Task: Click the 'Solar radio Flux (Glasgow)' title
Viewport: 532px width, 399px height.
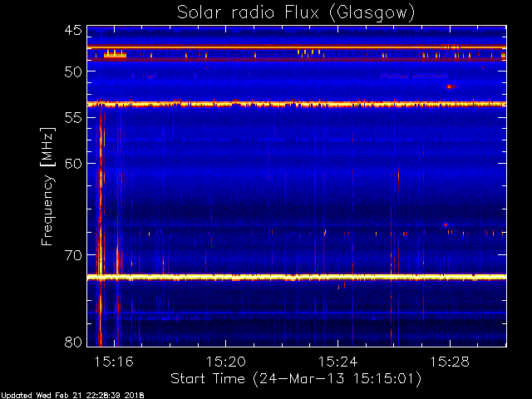Action: (x=296, y=13)
